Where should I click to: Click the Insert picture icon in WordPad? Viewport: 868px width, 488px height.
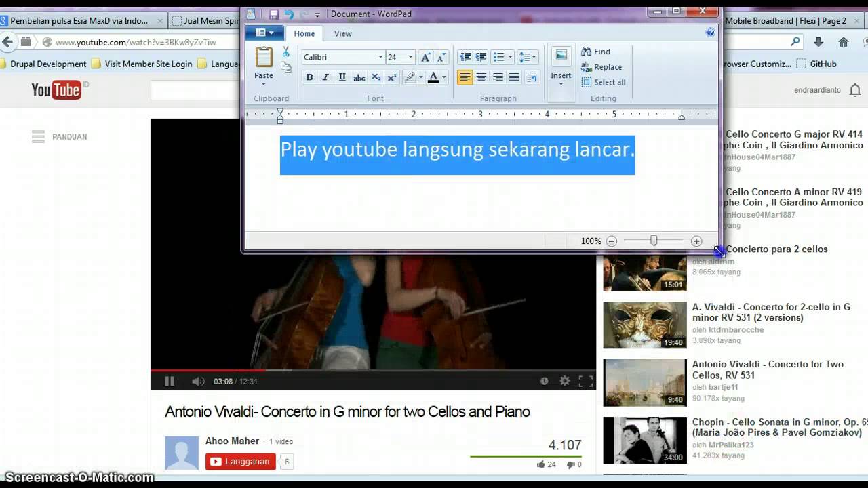tap(561, 56)
